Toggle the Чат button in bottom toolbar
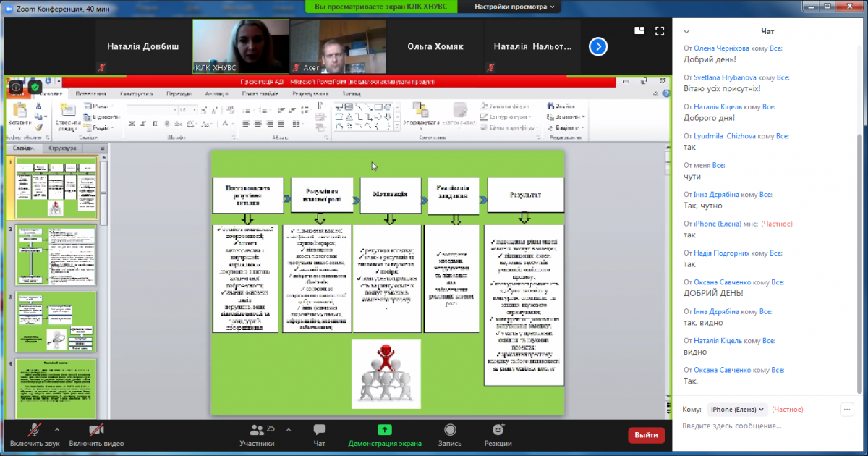The width and height of the screenshot is (868, 456). [319, 435]
